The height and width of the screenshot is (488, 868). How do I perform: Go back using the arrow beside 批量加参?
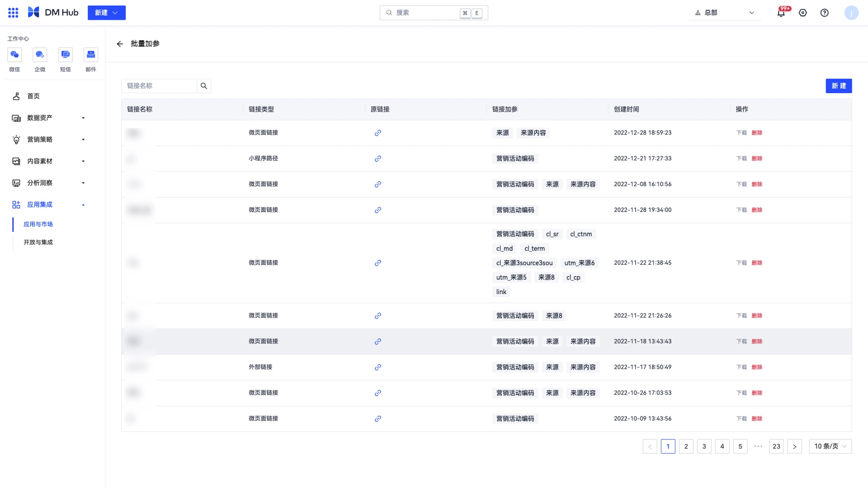(120, 44)
